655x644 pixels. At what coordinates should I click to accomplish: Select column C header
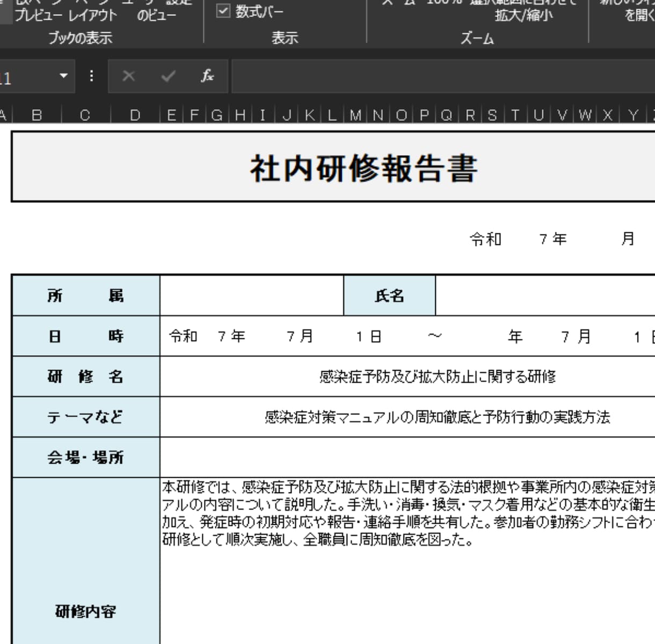(x=85, y=115)
